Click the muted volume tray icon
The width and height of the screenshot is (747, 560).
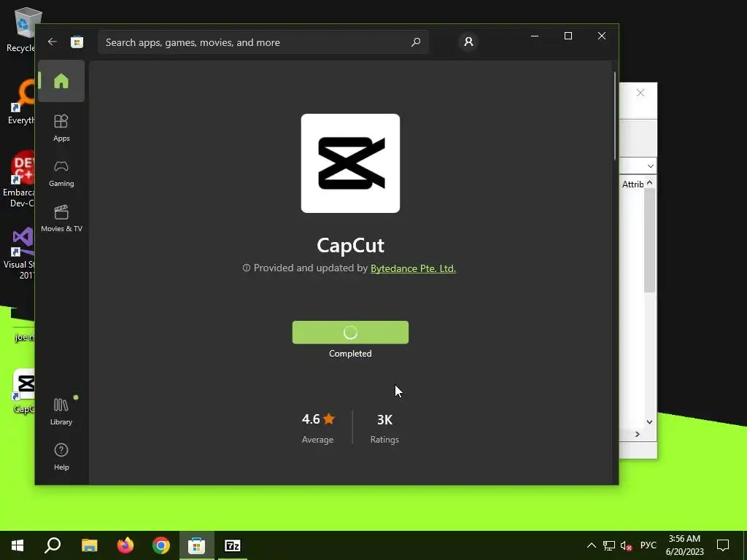pyautogui.click(x=626, y=545)
